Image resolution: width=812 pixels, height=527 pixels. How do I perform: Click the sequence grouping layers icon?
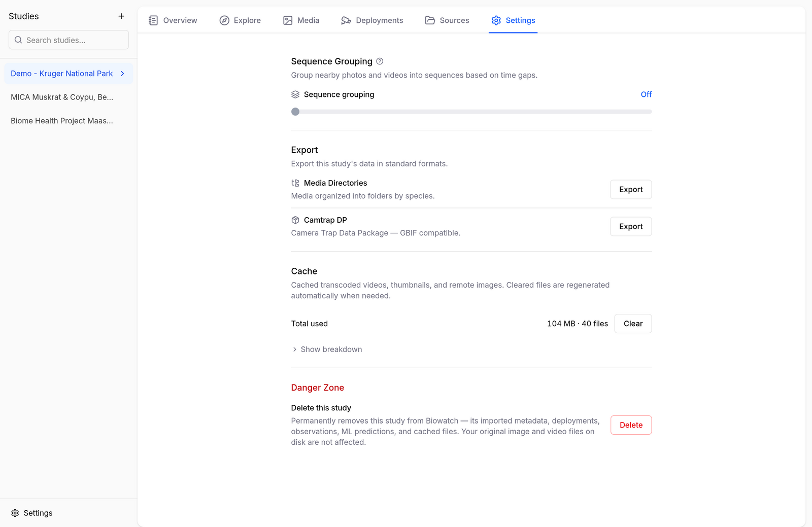pyautogui.click(x=295, y=94)
